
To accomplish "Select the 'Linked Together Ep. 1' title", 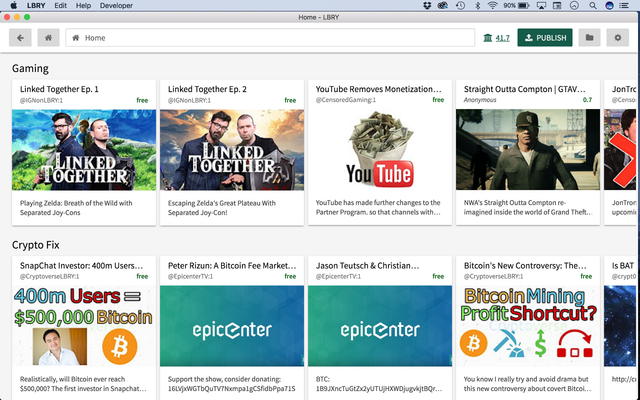I will point(59,89).
